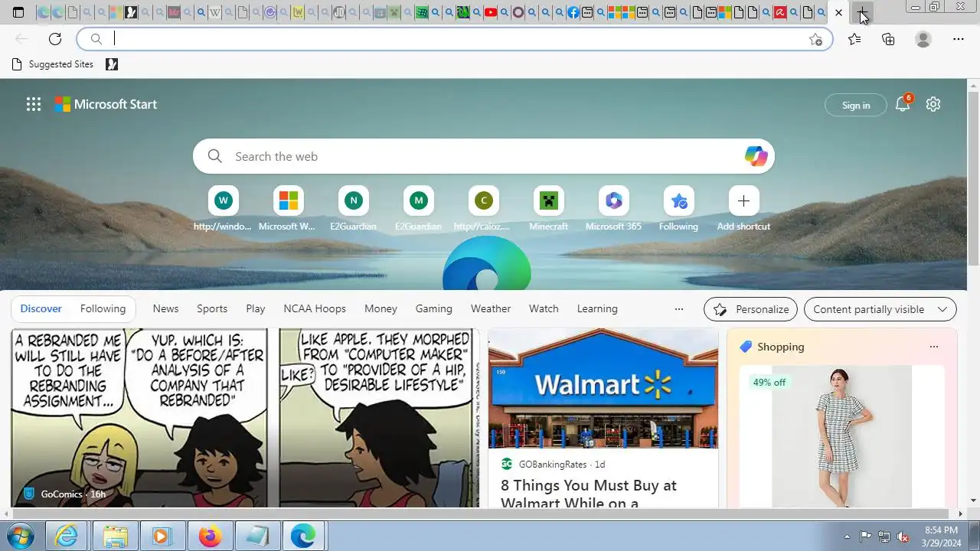980x551 pixels.
Task: Open the Following shortcut tile
Action: click(678, 208)
